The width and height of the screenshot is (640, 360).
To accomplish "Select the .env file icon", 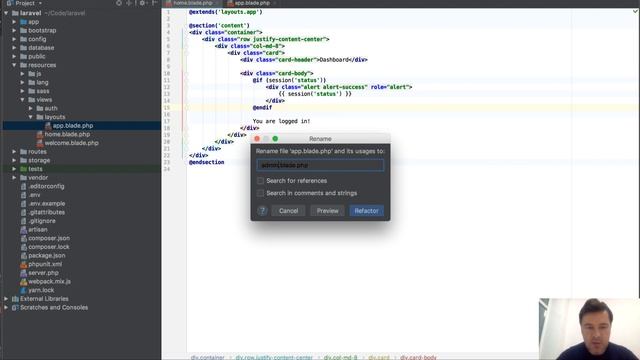I will click(x=24, y=195).
